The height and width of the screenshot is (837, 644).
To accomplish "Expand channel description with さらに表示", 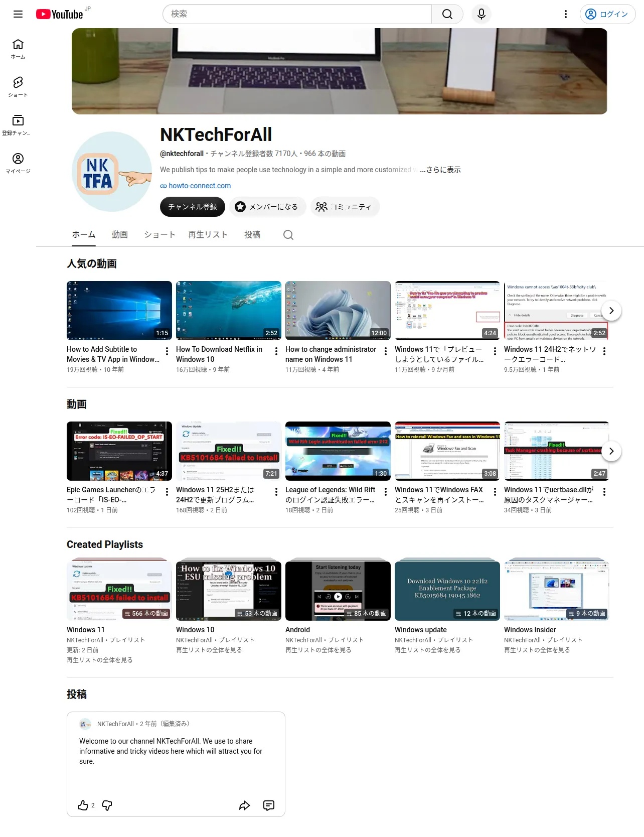I will (440, 170).
